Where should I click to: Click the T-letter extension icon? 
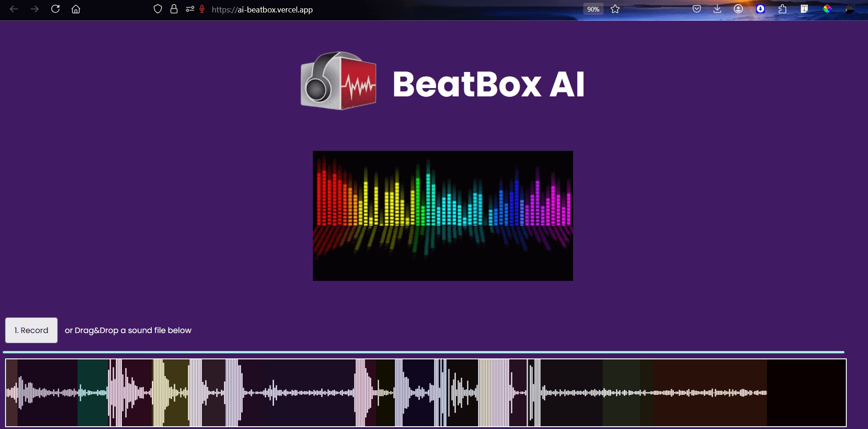point(804,9)
